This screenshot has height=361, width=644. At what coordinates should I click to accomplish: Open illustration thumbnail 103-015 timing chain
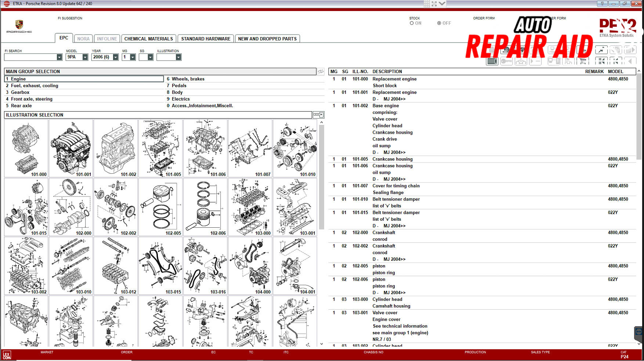tap(160, 266)
